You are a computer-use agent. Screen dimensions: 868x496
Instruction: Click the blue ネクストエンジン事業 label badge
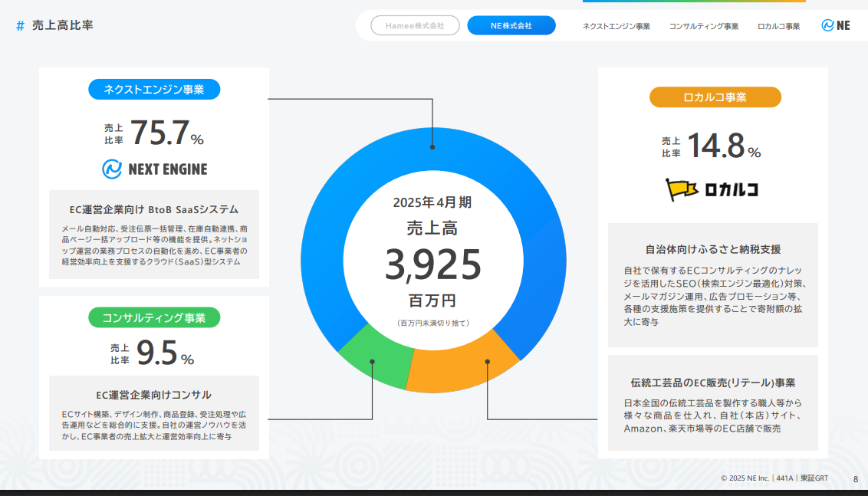154,89
